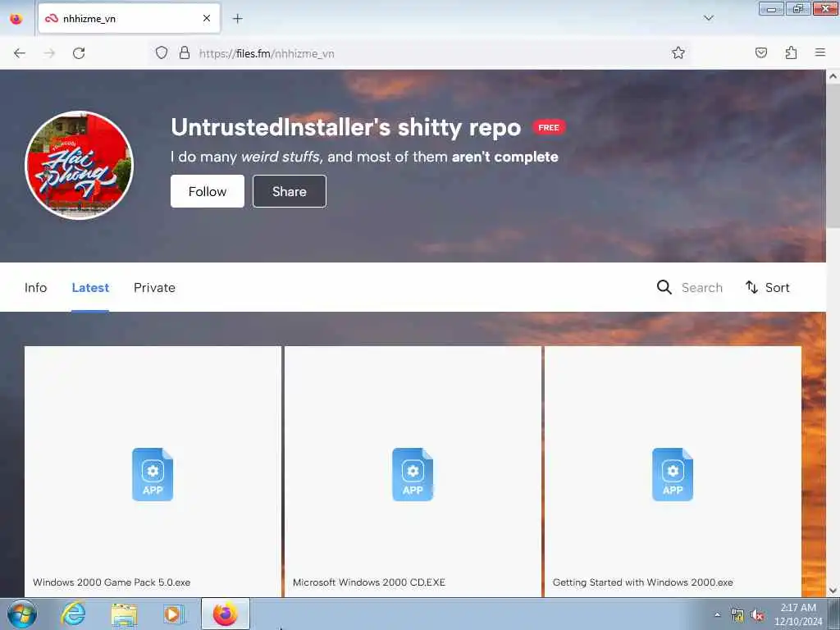Image resolution: width=840 pixels, height=630 pixels.
Task: Open a new tab with the plus icon
Action: click(237, 19)
